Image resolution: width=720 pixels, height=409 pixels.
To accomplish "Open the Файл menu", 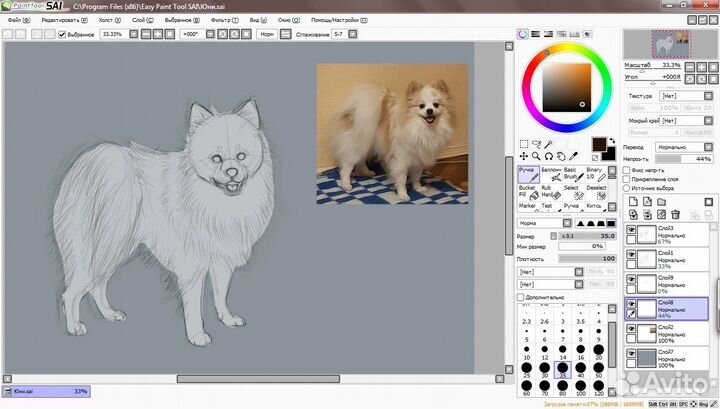I will pos(17,20).
